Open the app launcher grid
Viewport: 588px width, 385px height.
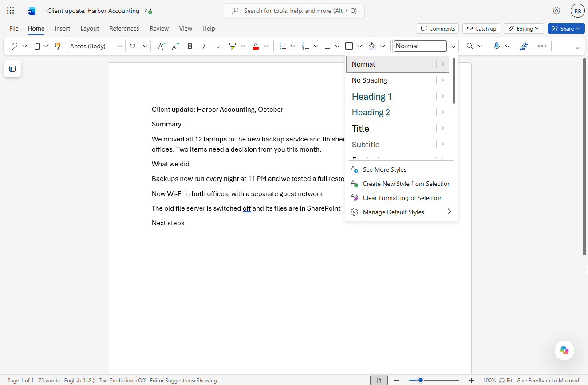(11, 11)
